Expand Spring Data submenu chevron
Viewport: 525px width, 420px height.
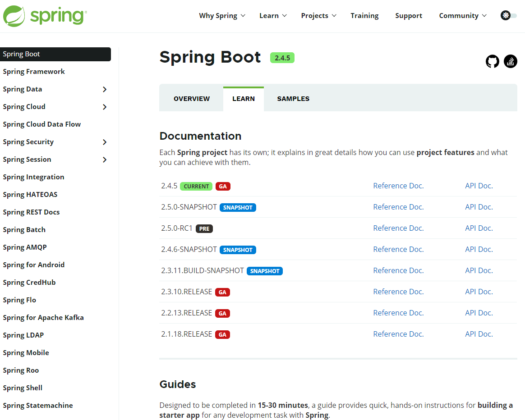pos(105,89)
